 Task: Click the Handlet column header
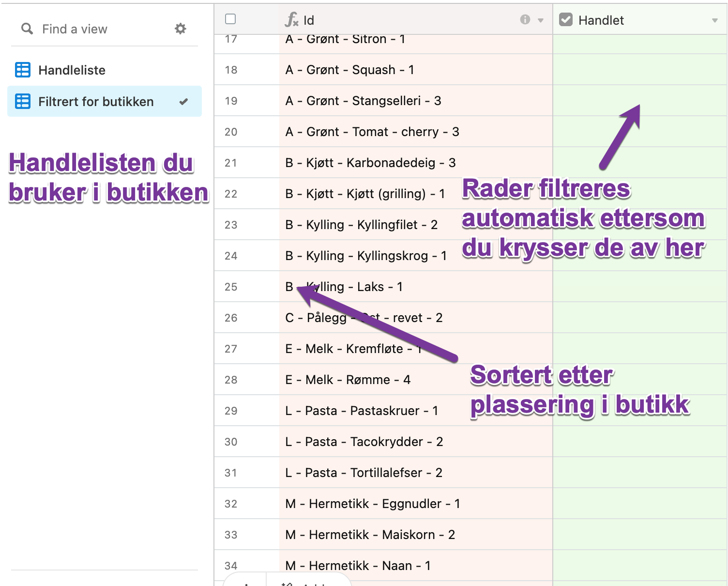(x=640, y=20)
